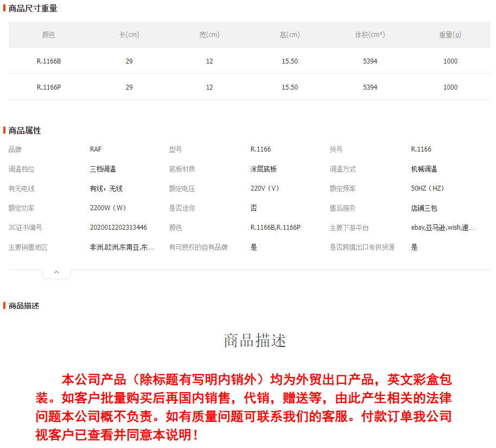Select the 商品描述 heading text
This screenshot has width=496, height=448.
coord(254,340)
